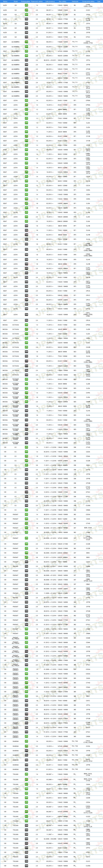
Task: Click the Pojemność silnika column header
Action: (37, 2)
